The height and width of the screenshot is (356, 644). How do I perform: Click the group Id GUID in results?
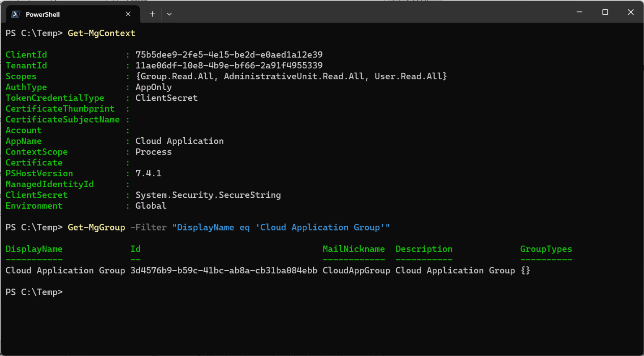pyautogui.click(x=223, y=271)
